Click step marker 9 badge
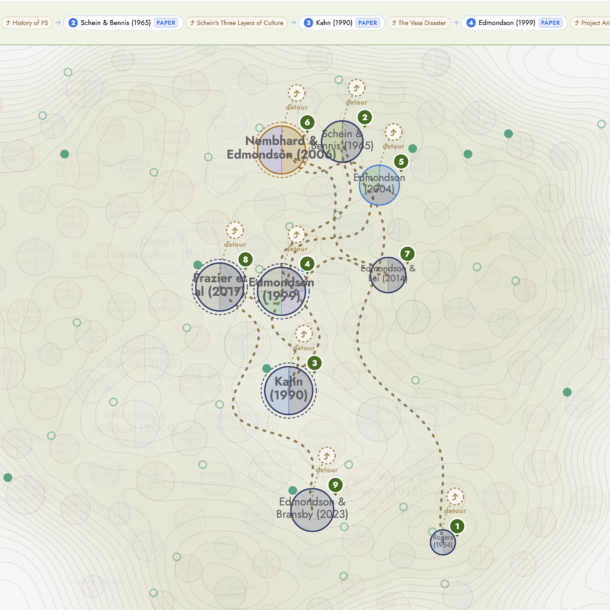The width and height of the screenshot is (610, 610). pyautogui.click(x=335, y=485)
